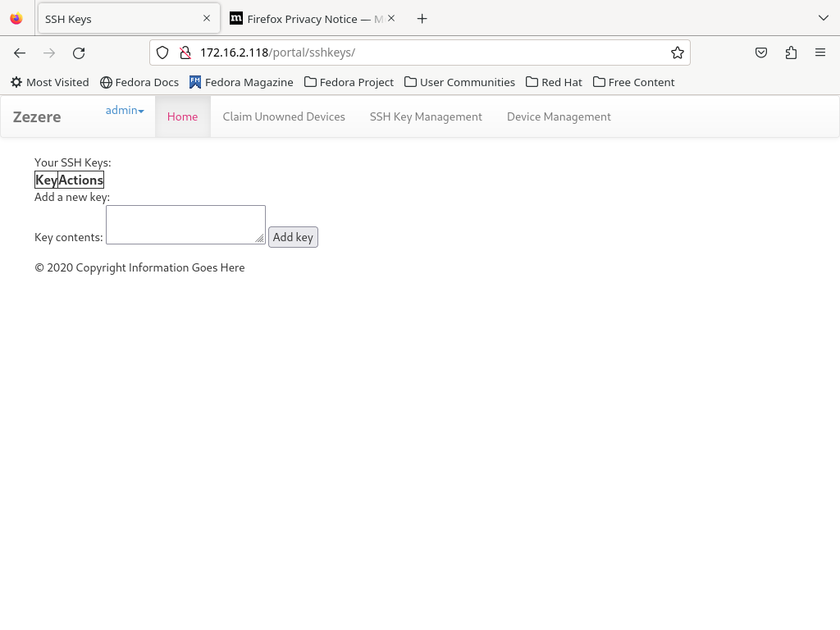This screenshot has height=630, width=840.
Task: Click inside the Key contents text area
Action: pyautogui.click(x=186, y=225)
